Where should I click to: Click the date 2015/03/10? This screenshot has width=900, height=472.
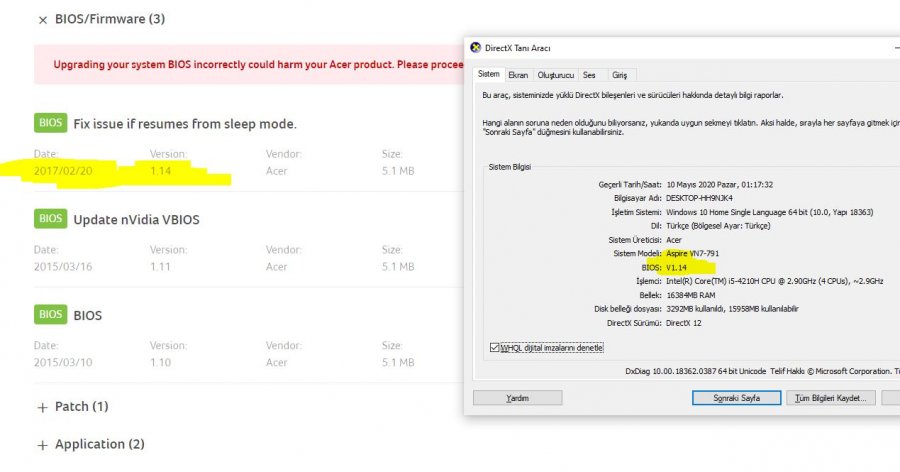point(63,362)
